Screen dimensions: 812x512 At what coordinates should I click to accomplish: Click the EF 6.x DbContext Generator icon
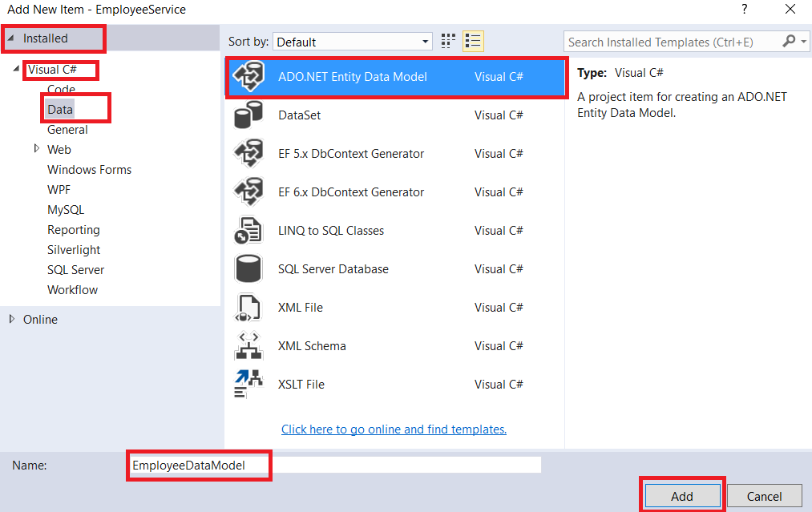click(x=249, y=191)
